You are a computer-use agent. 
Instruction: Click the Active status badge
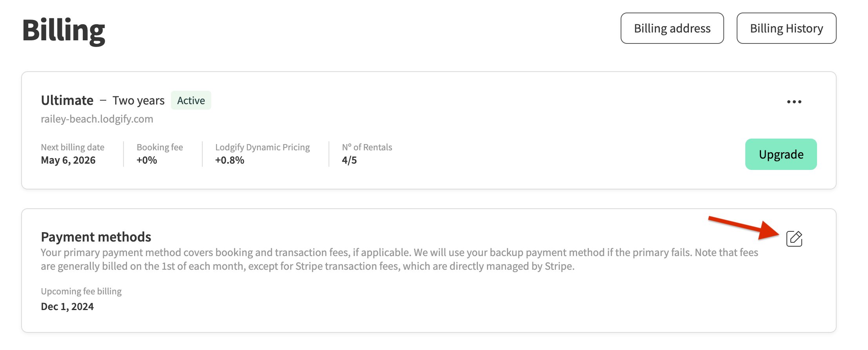tap(191, 101)
